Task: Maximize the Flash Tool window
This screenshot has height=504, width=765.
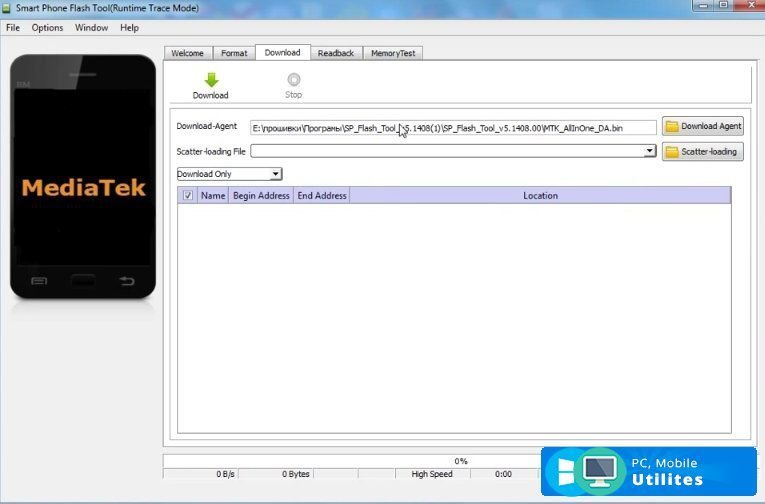Action: click(724, 5)
